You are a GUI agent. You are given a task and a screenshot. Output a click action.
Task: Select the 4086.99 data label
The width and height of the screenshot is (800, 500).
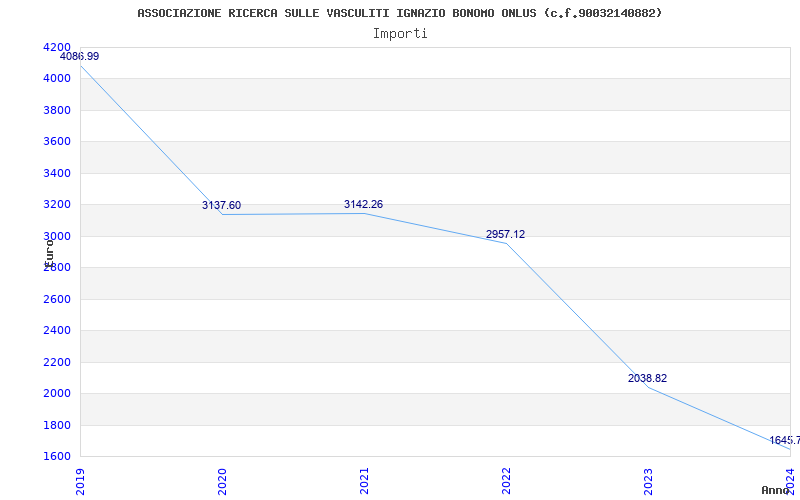pos(80,57)
